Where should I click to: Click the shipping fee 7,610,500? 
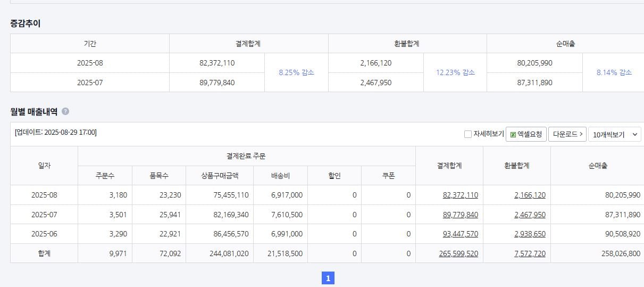pyautogui.click(x=287, y=215)
